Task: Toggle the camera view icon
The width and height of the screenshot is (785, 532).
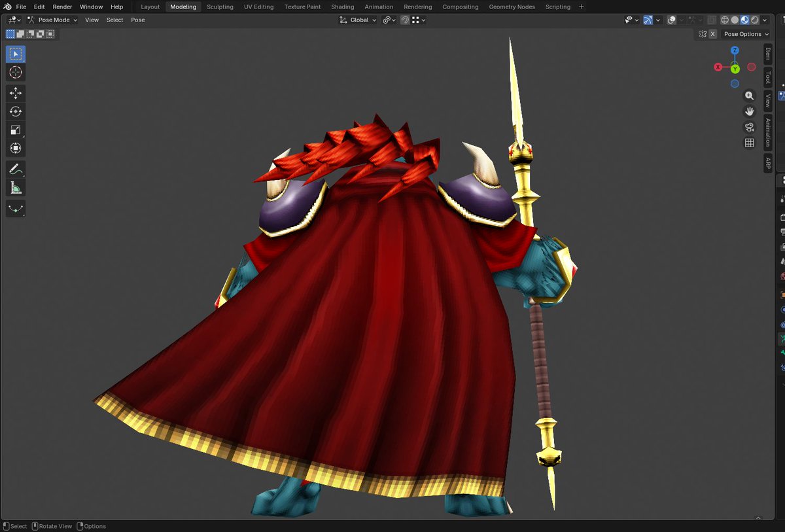Action: pyautogui.click(x=750, y=127)
